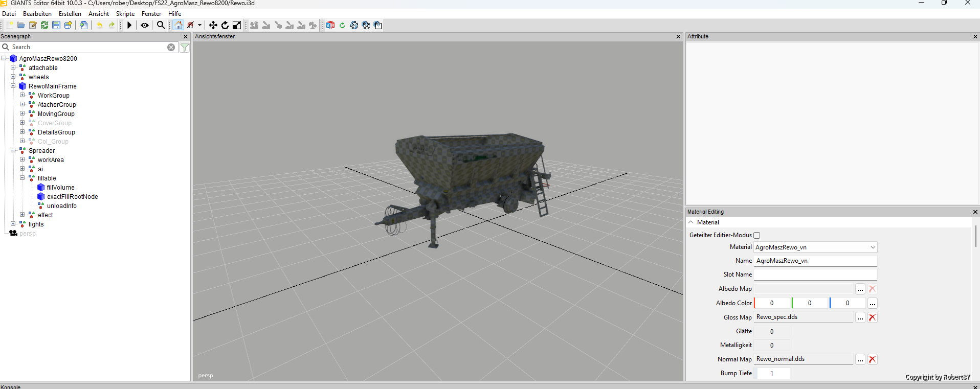The height and width of the screenshot is (389, 980).
Task: Select the rotate tool icon
Action: (225, 25)
